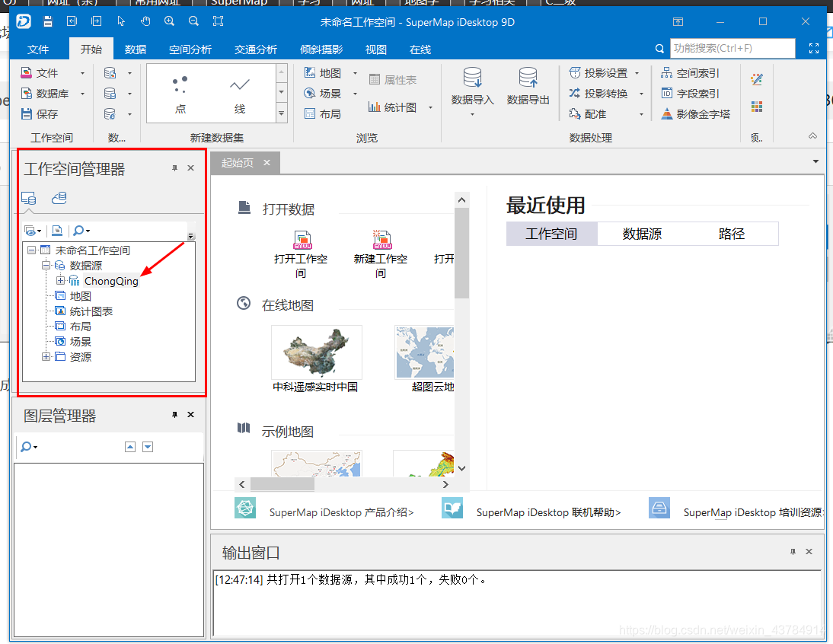Click the start page horizontal scrollbar

point(282,484)
